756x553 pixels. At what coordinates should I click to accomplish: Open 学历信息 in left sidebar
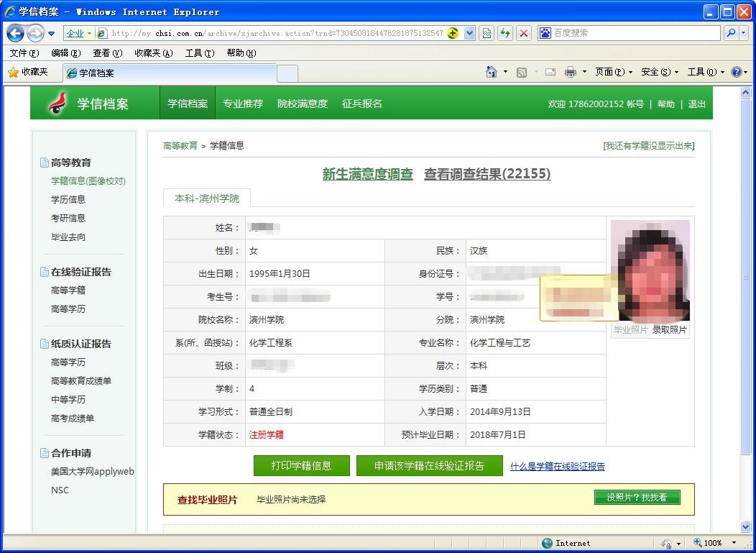(68, 200)
